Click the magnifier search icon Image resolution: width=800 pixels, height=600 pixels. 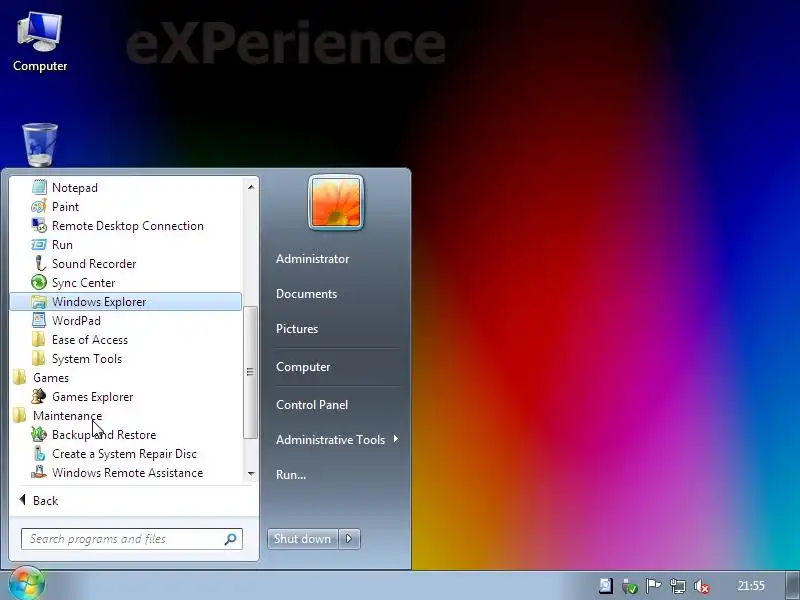(x=230, y=539)
